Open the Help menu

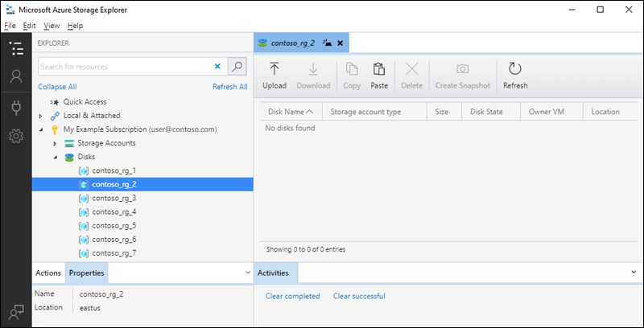75,26
